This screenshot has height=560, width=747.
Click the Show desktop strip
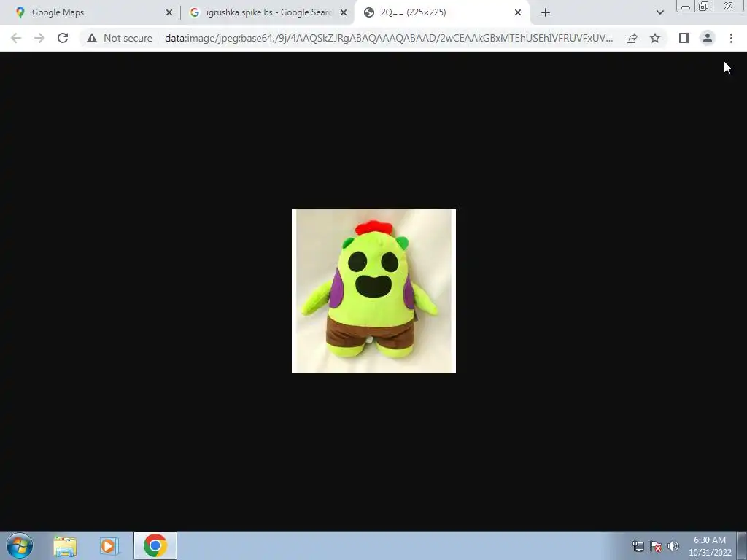point(742,545)
